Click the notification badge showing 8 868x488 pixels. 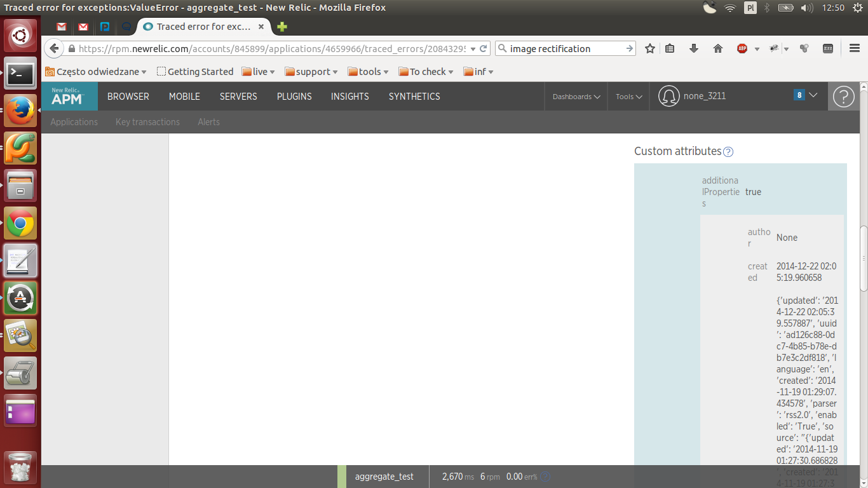(799, 95)
